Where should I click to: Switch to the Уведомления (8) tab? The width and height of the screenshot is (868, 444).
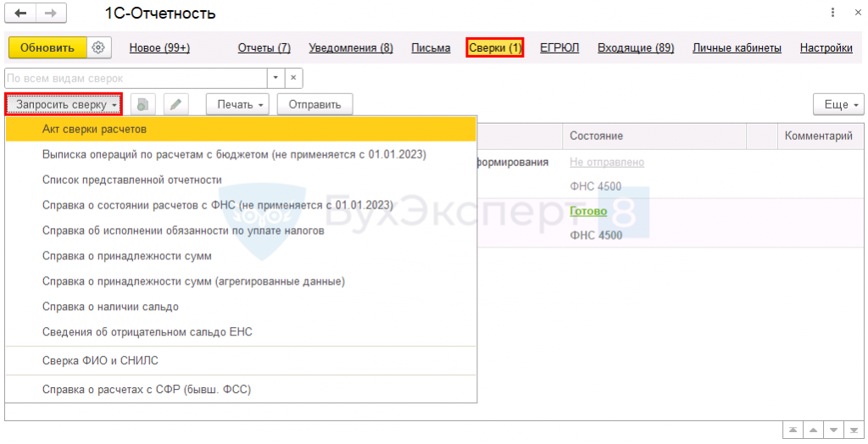click(x=351, y=48)
